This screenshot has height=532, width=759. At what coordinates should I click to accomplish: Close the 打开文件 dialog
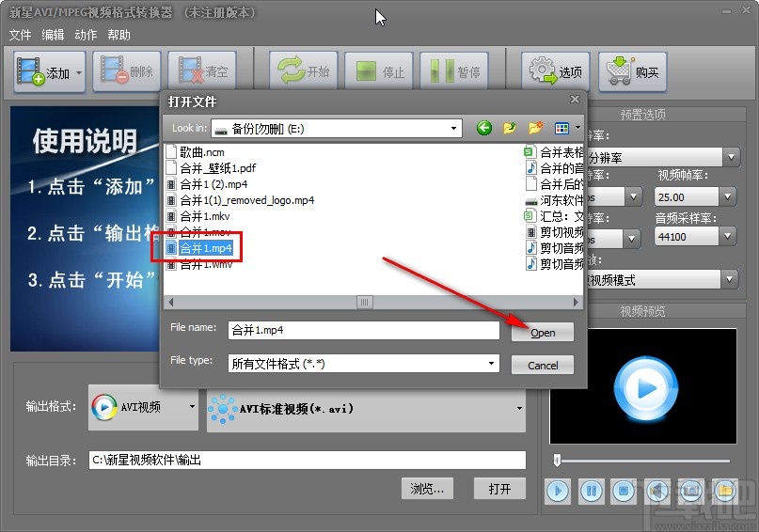click(x=575, y=99)
